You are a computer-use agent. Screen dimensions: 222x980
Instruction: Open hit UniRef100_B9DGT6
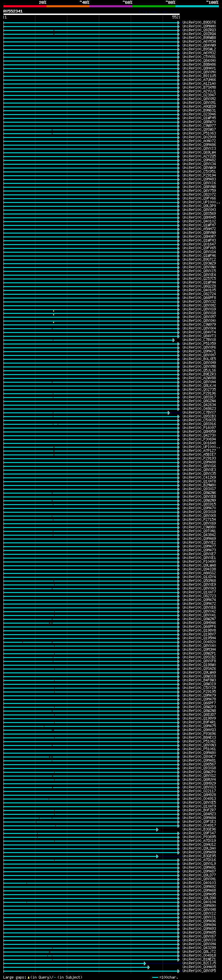(199, 23)
